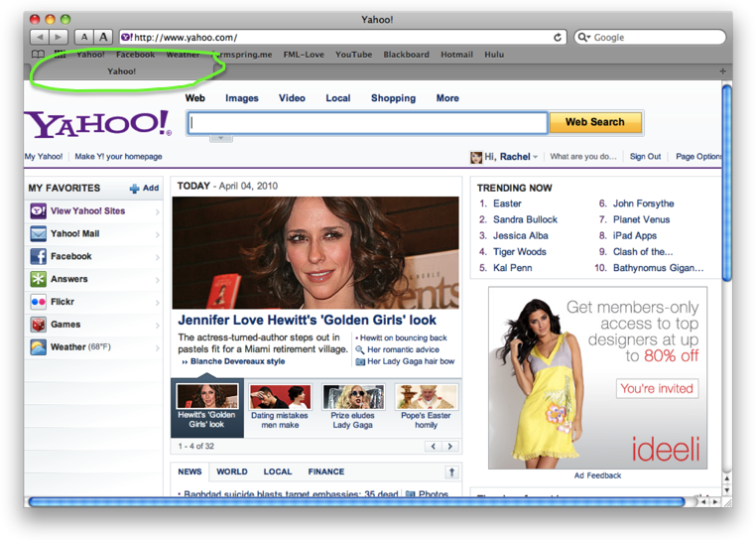Viewport: 756px width, 541px height.
Task: Click the Answers icon in My Favorites
Action: [38, 279]
